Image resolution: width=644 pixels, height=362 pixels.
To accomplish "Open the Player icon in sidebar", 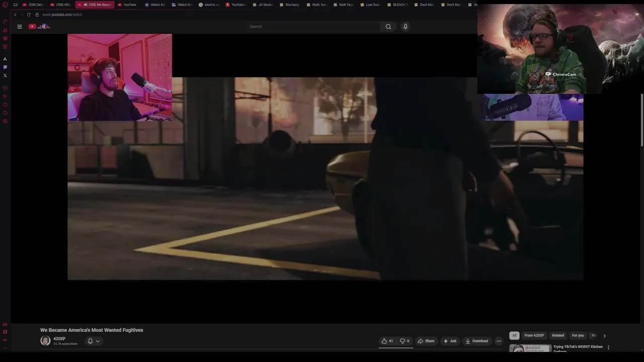I will (x=5, y=88).
